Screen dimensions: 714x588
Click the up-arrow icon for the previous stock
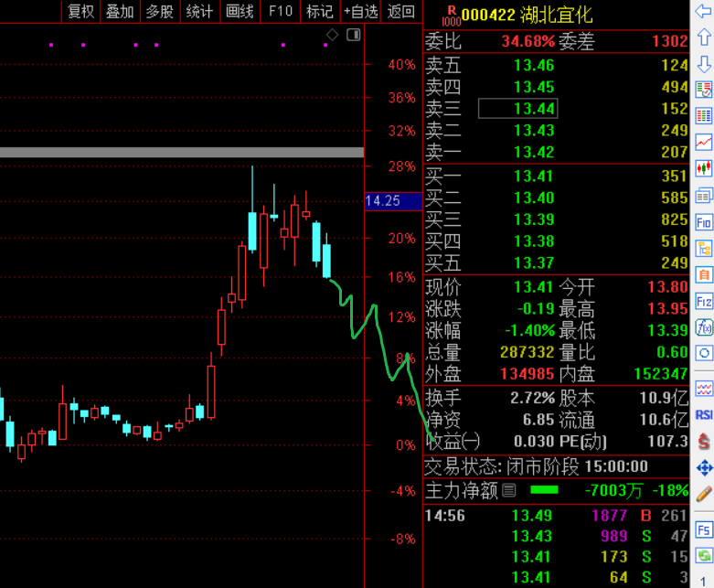point(704,37)
